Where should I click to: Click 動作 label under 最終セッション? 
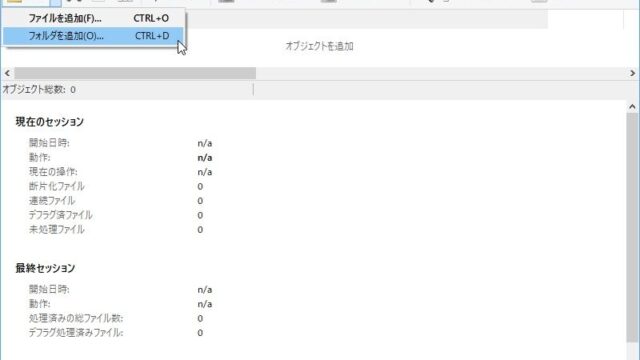(40, 304)
